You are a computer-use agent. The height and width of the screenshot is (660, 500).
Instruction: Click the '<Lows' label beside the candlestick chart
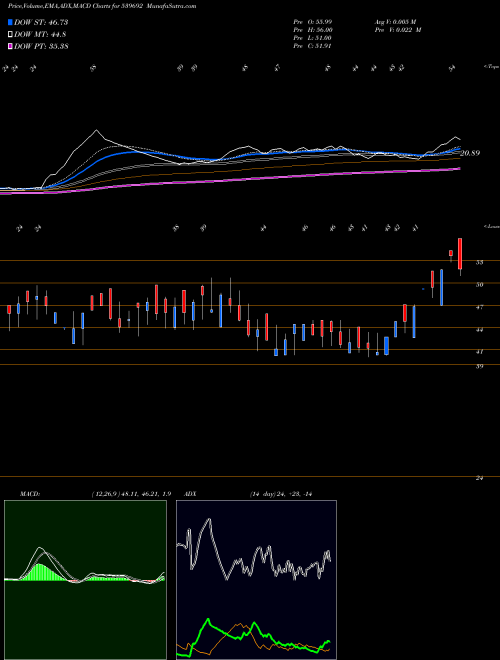point(491,227)
